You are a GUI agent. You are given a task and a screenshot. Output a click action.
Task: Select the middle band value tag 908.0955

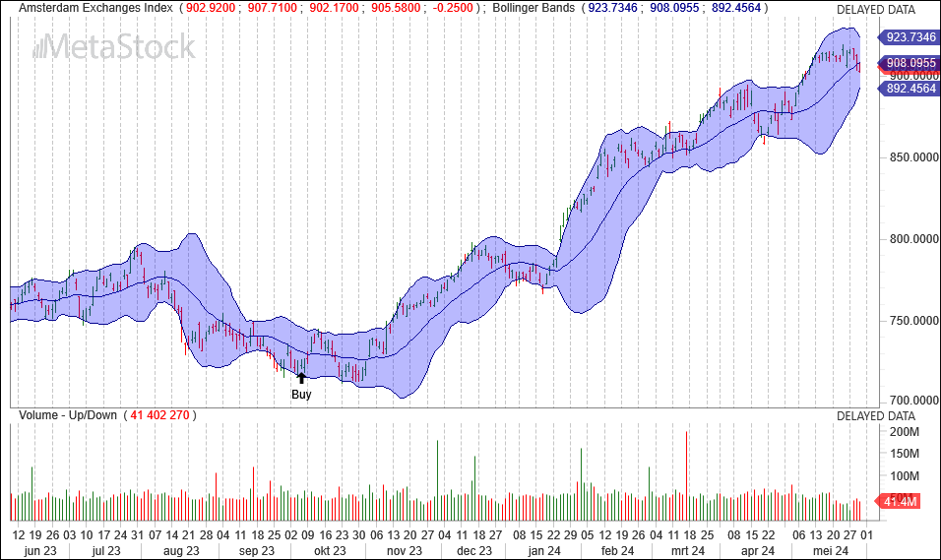coord(908,63)
